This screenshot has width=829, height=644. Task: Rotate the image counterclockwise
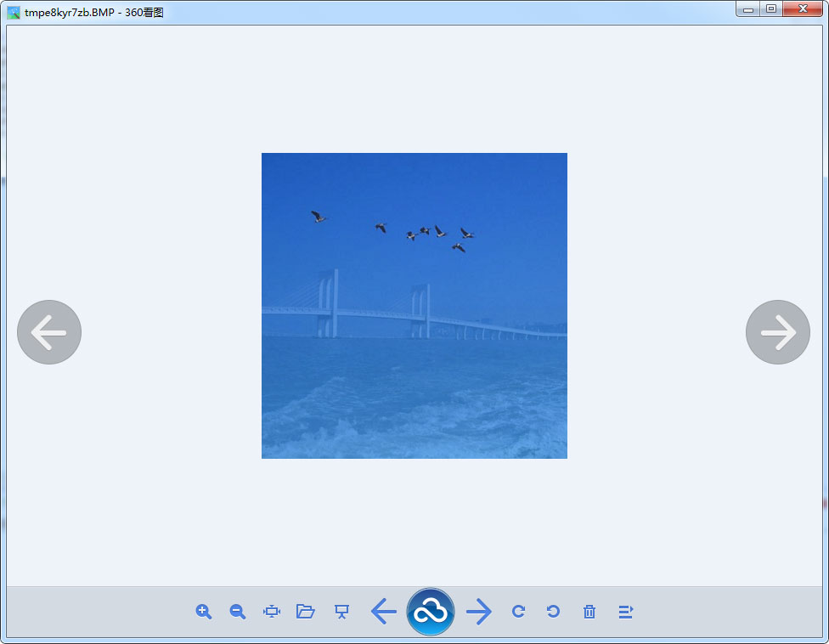553,612
